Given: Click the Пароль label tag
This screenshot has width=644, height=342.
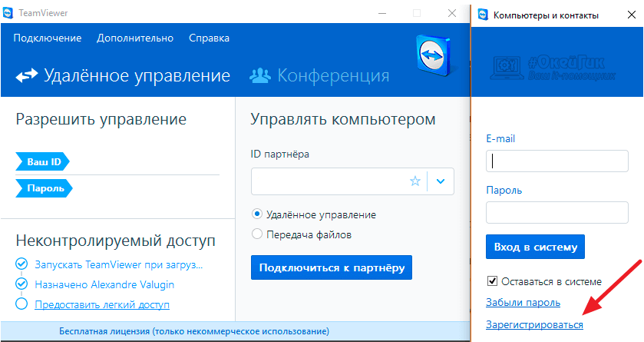Looking at the screenshot, I should (x=44, y=188).
